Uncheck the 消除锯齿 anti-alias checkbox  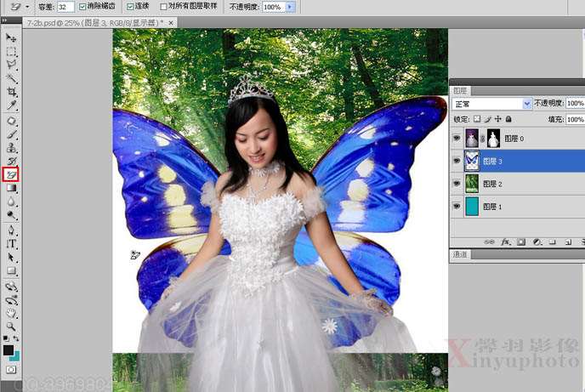(82, 7)
